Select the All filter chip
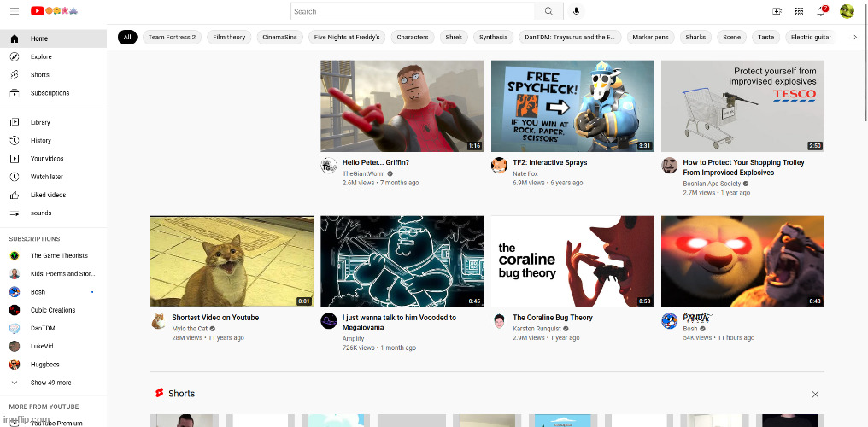Viewport: 868px width, 427px height. (127, 37)
